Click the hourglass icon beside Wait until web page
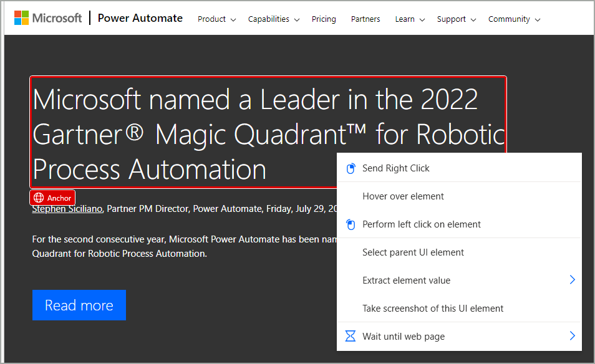 click(x=351, y=337)
